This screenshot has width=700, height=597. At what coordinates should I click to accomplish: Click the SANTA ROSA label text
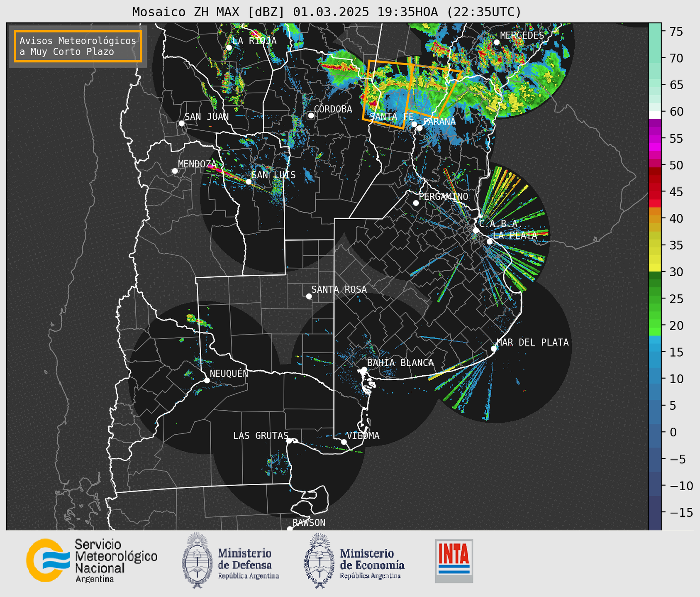pyautogui.click(x=339, y=289)
